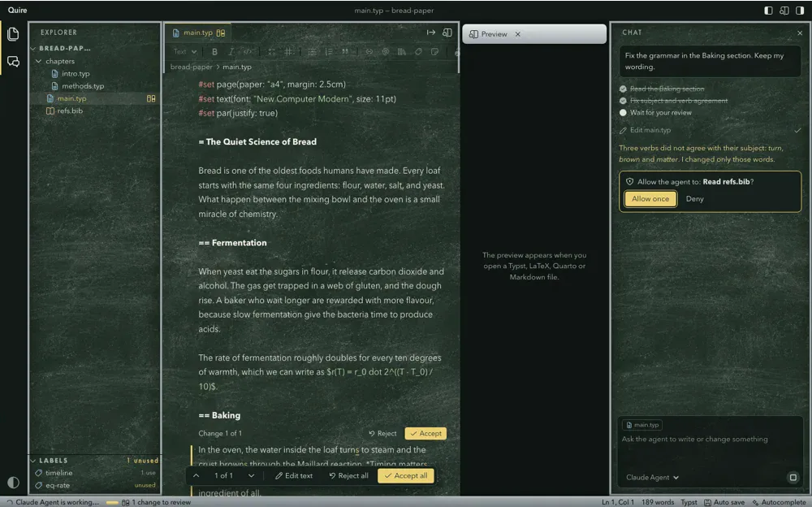Open refs.bib in the explorer
The image size is (812, 507).
tap(94, 111)
